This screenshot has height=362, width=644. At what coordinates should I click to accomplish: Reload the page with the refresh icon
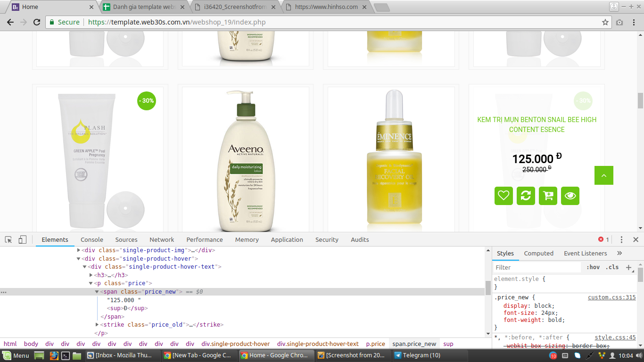pos(37,22)
